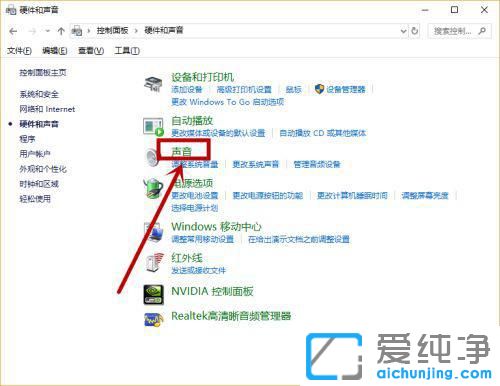The width and height of the screenshot is (500, 386).
Task: Select 系统和安全 in the sidebar
Action: [39, 94]
